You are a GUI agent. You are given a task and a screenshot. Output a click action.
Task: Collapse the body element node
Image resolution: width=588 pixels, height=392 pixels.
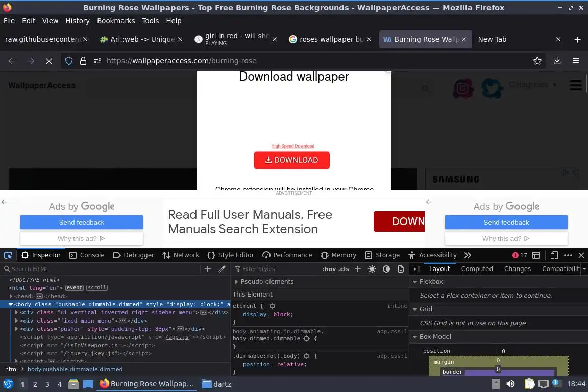[x=11, y=305]
